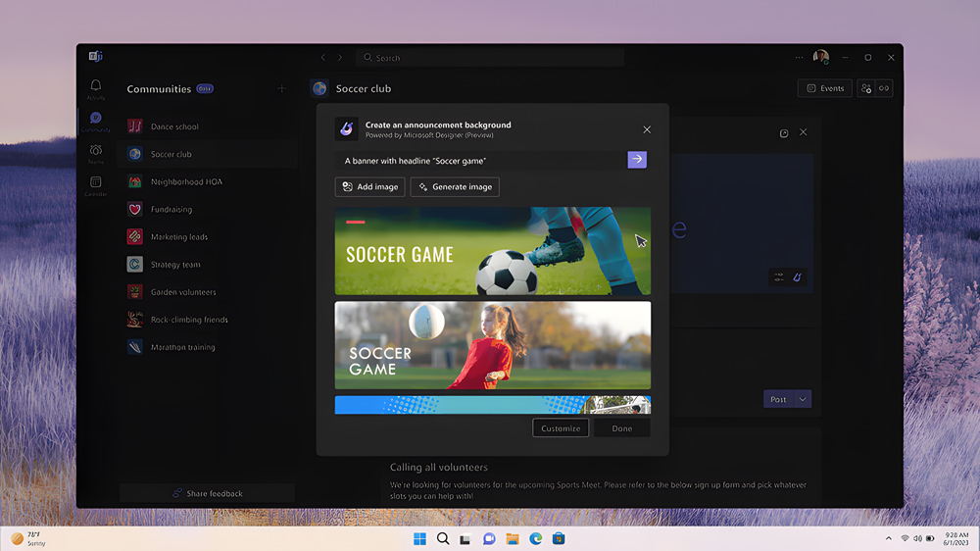
Task: Click the 'Calling all volunteers' post title
Action: [439, 468]
